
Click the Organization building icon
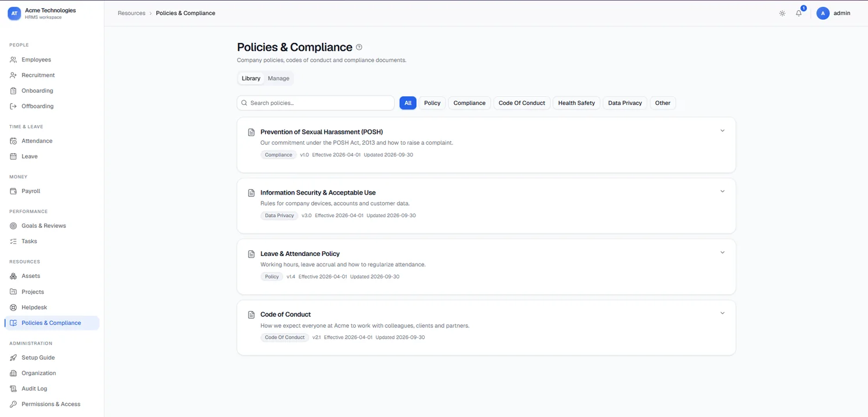coord(13,373)
